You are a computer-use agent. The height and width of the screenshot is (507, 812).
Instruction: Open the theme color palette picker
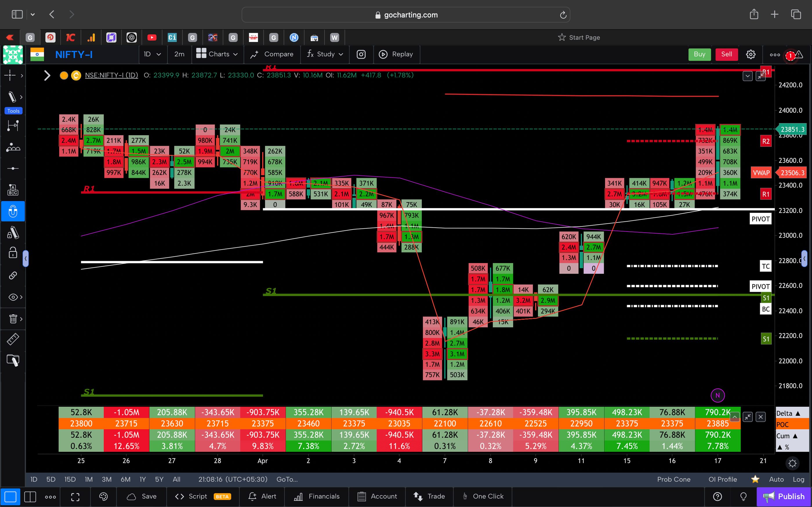[x=103, y=497]
